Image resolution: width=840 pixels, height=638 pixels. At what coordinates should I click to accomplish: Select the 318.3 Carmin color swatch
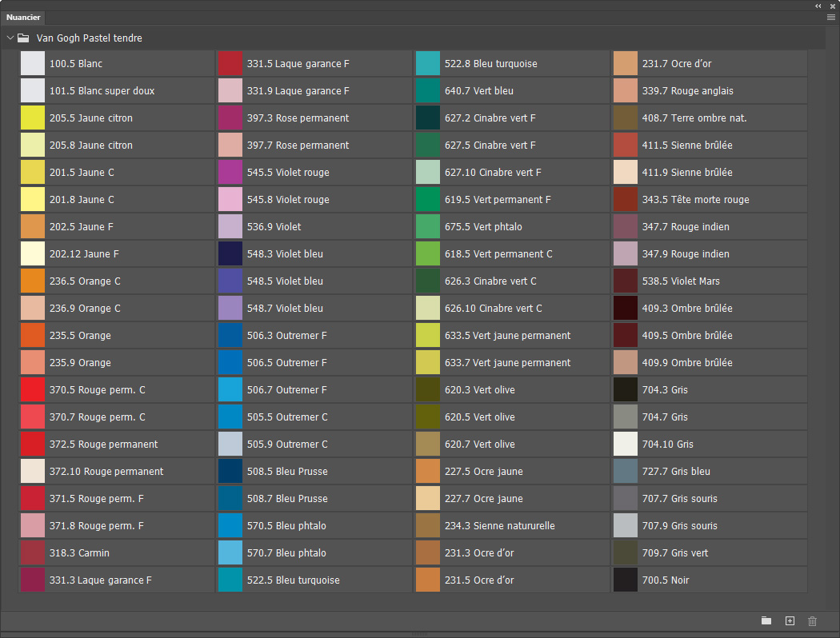[x=33, y=553]
